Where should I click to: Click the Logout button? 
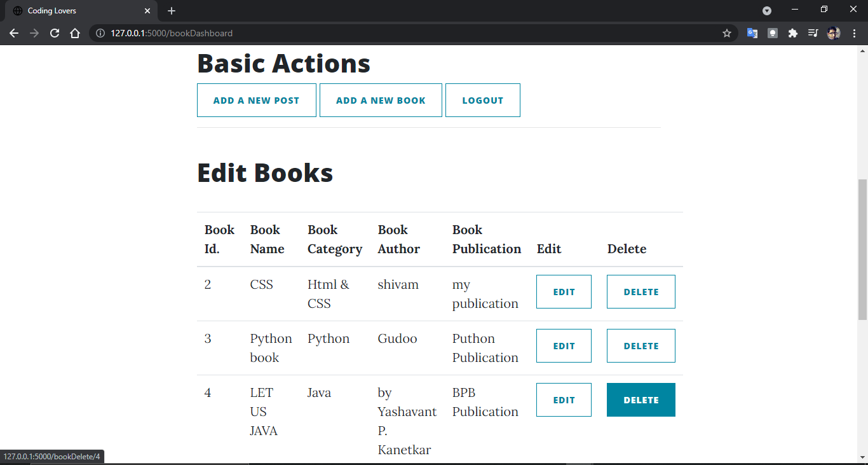[x=483, y=101]
